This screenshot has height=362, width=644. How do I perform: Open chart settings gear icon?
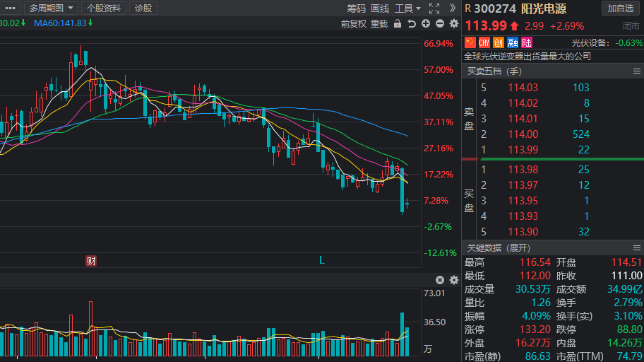454,23
